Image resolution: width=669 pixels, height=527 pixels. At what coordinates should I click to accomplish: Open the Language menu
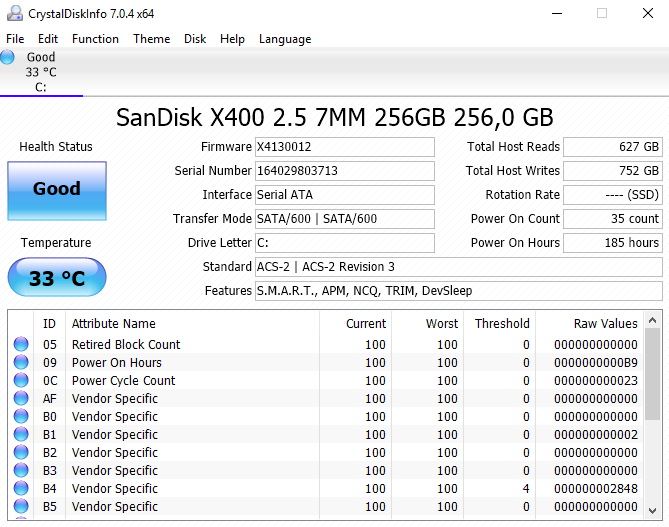285,39
